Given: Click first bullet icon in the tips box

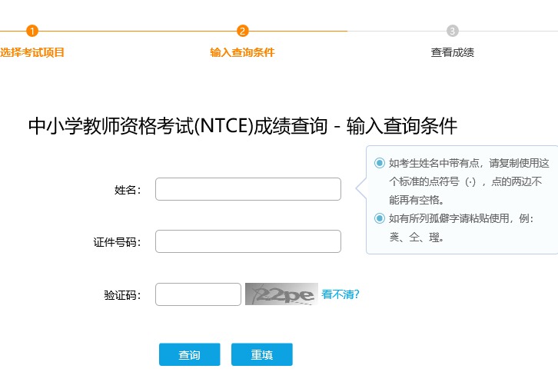Looking at the screenshot, I should pyautogui.click(x=379, y=163).
